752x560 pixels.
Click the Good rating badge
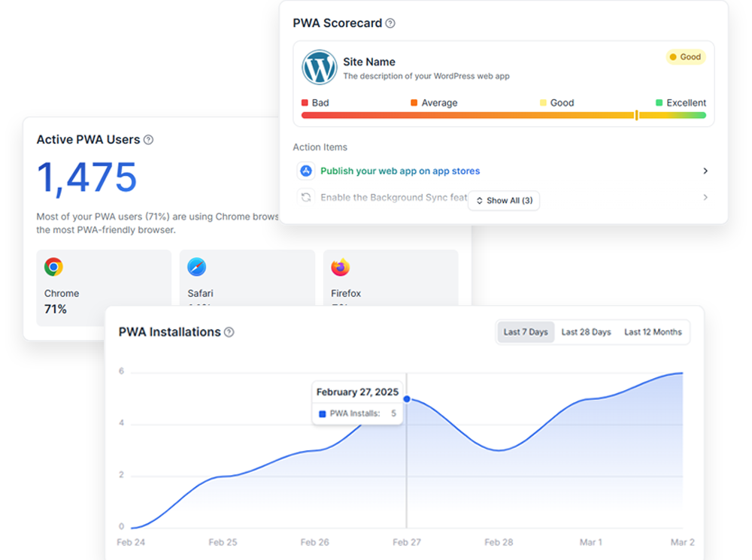(x=685, y=56)
